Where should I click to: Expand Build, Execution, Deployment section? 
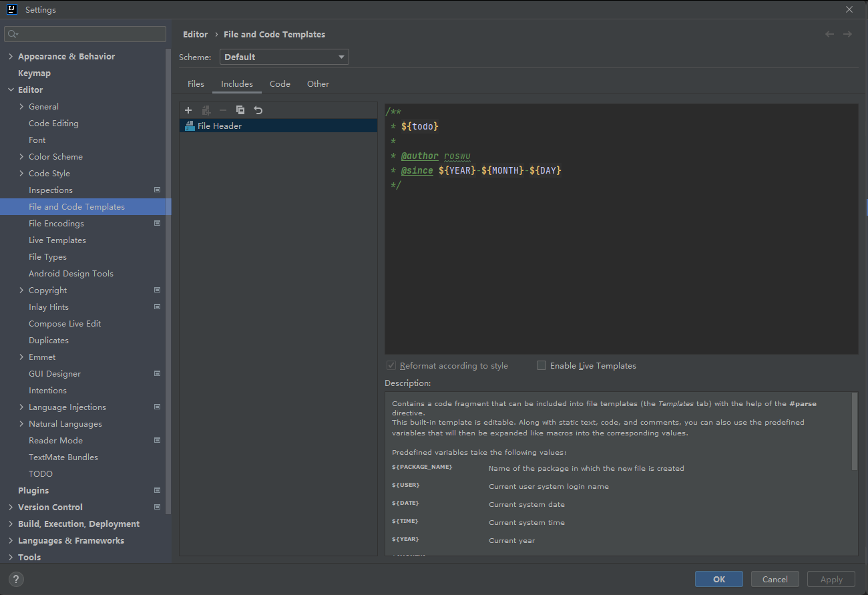coord(11,524)
